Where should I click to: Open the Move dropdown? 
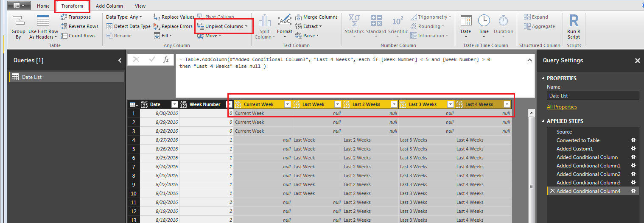210,36
